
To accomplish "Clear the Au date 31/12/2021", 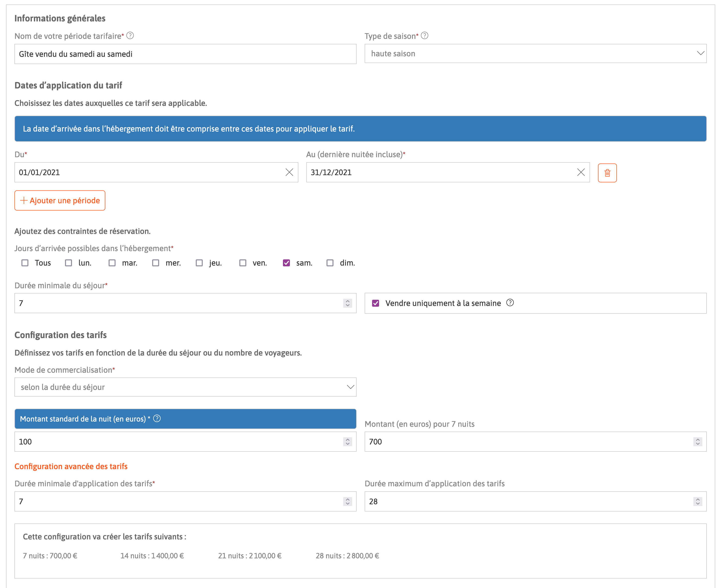I will (x=581, y=172).
